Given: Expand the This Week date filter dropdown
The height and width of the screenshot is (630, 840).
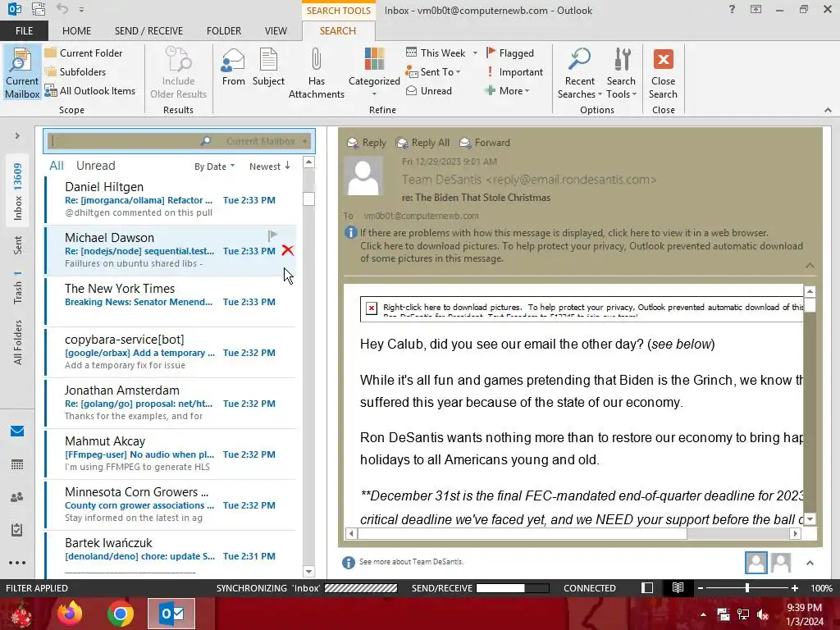Looking at the screenshot, I should [x=475, y=53].
